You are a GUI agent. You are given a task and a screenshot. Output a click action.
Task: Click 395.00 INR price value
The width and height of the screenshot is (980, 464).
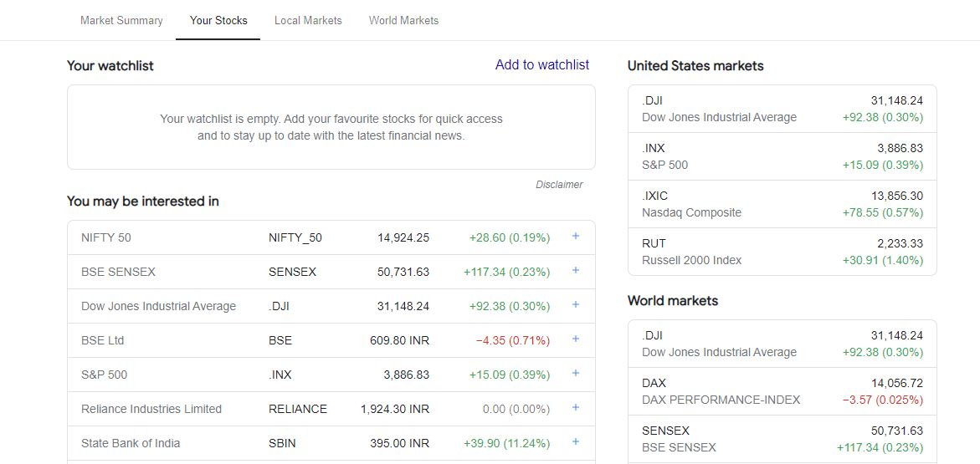[399, 444]
